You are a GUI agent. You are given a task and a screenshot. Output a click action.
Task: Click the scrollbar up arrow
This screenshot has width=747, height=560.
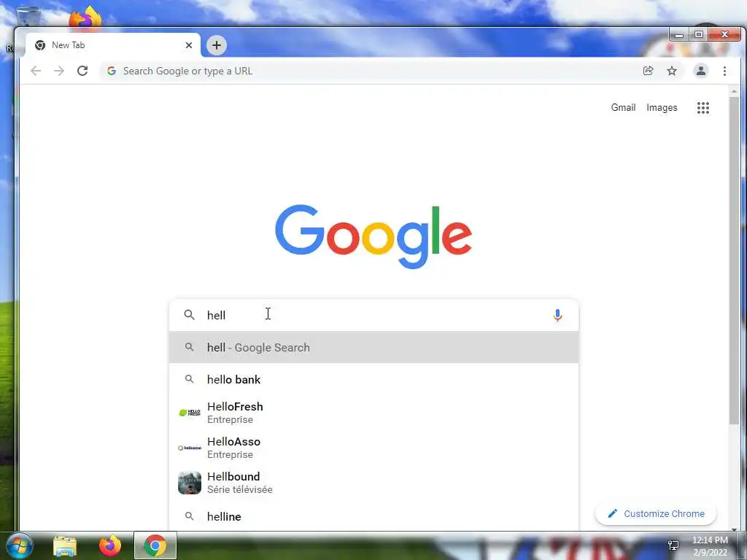coord(734,91)
